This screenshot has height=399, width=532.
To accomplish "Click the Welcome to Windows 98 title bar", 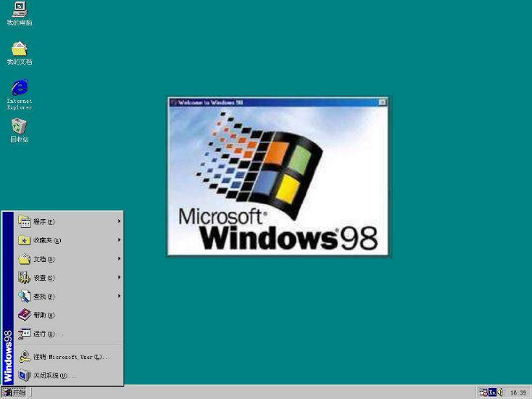I will click(278, 102).
